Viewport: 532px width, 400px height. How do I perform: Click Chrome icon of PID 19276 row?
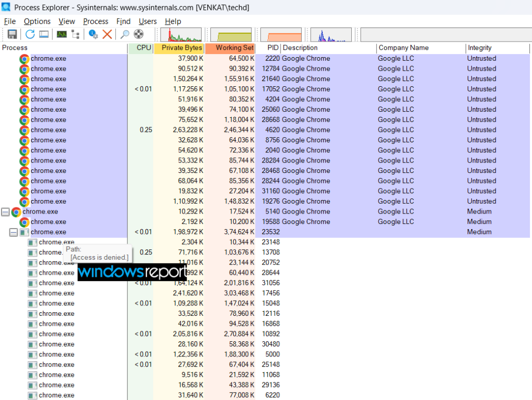(24, 202)
